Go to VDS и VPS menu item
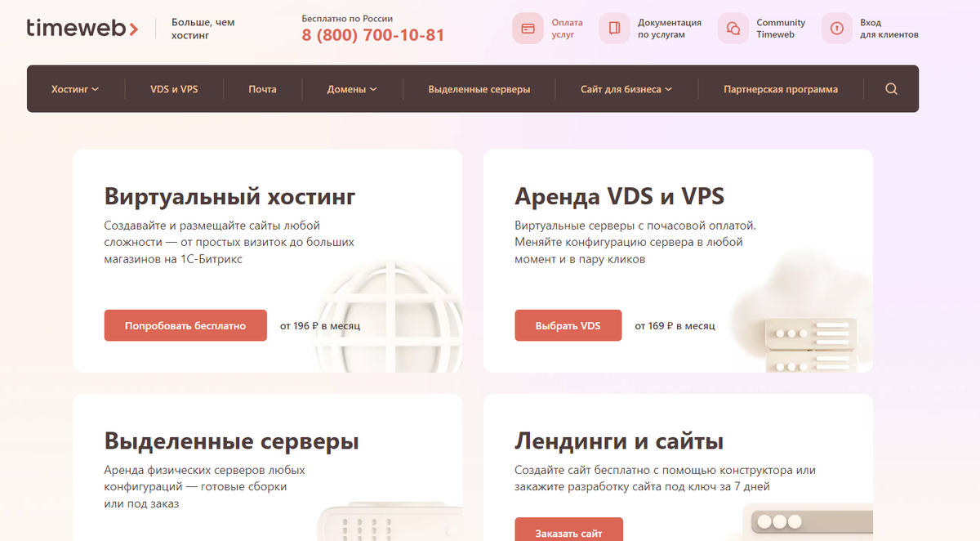The image size is (980, 541). coord(174,89)
